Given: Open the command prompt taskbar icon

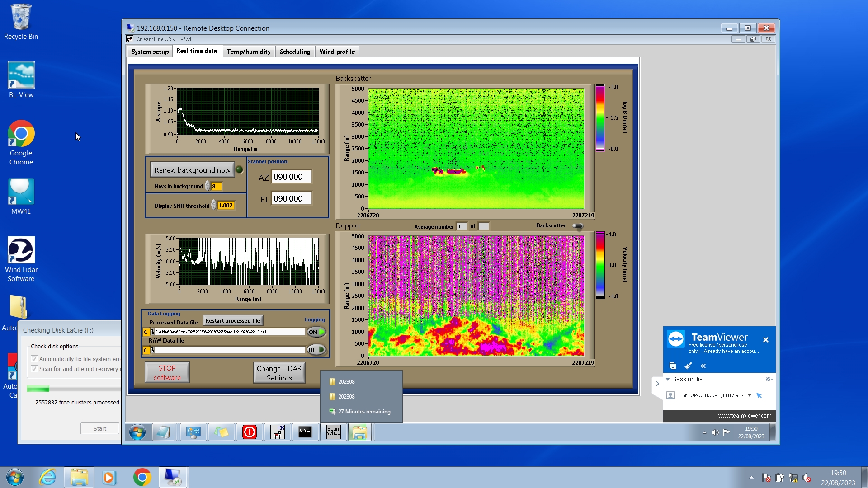Looking at the screenshot, I should [x=305, y=432].
